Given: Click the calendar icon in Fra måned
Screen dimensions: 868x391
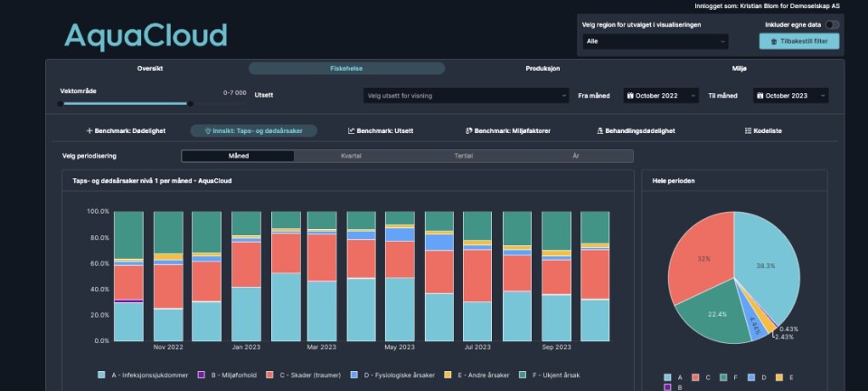Looking at the screenshot, I should pyautogui.click(x=630, y=96).
